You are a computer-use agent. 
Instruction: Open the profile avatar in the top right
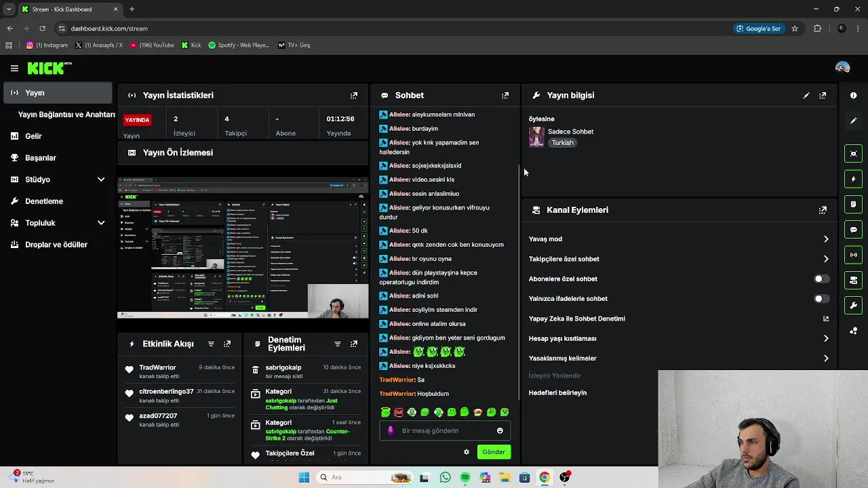click(x=843, y=68)
